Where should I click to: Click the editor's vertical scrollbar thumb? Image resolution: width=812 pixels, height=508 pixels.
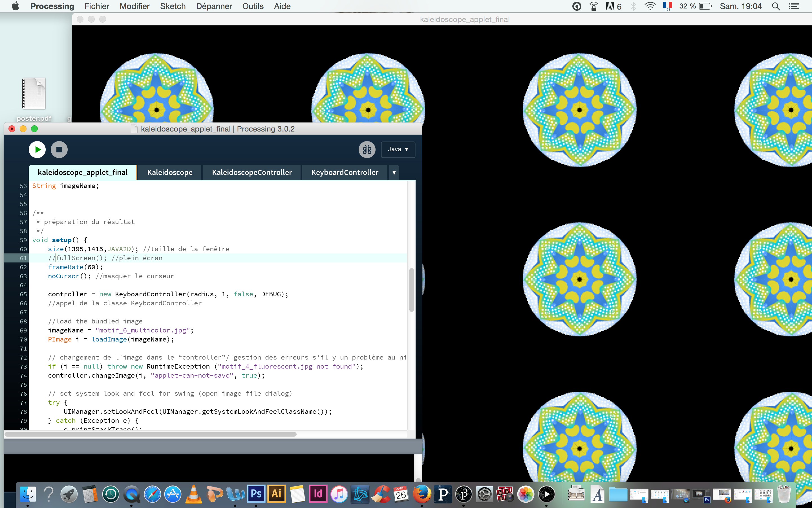point(411,290)
